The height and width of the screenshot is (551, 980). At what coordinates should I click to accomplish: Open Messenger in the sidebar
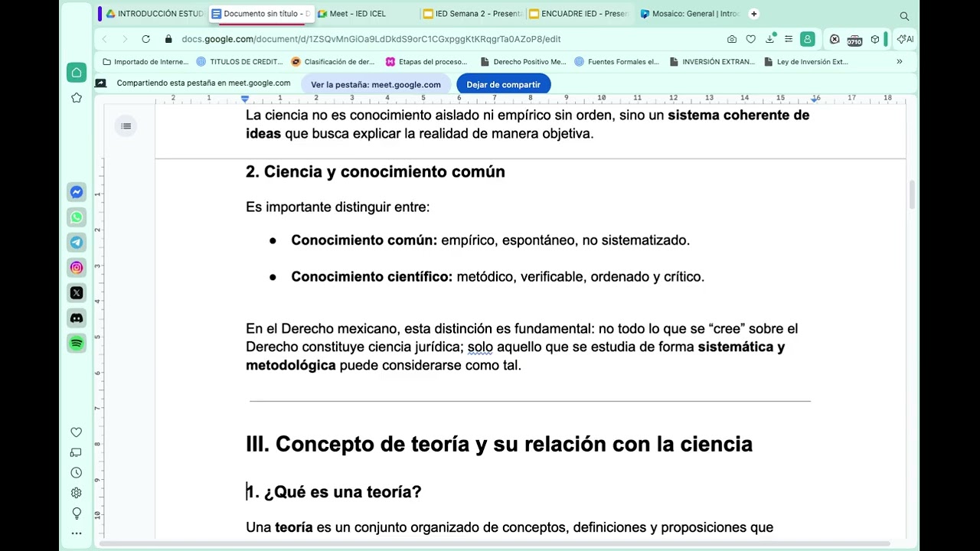(77, 192)
